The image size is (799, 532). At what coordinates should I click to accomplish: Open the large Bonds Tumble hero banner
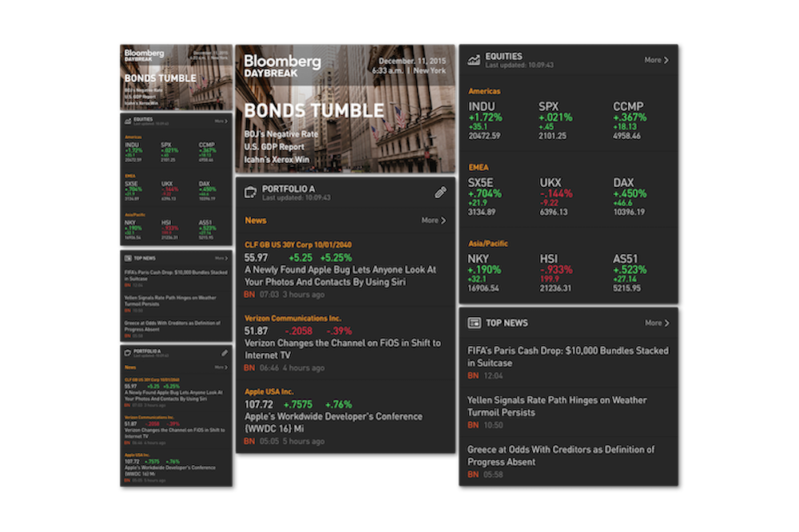(x=345, y=109)
